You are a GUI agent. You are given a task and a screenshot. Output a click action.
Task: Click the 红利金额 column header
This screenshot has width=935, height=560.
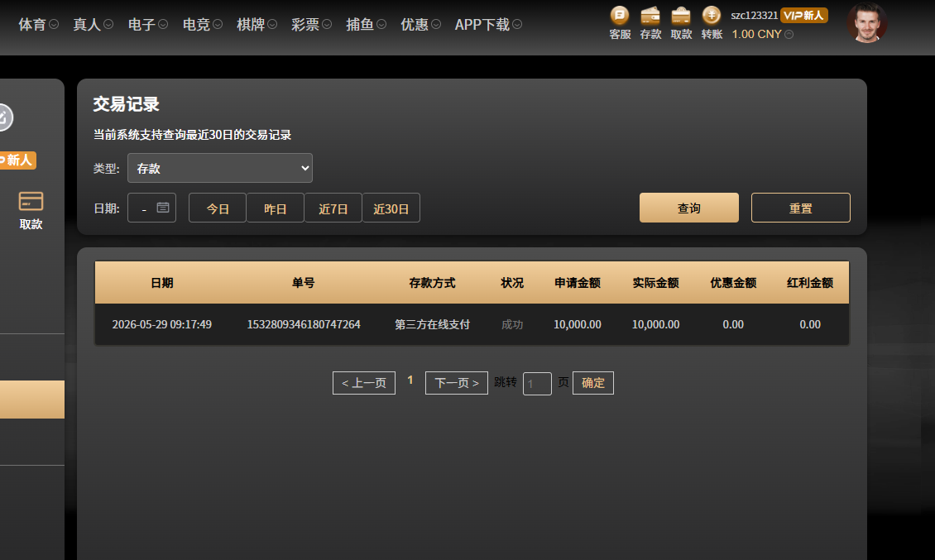point(810,283)
